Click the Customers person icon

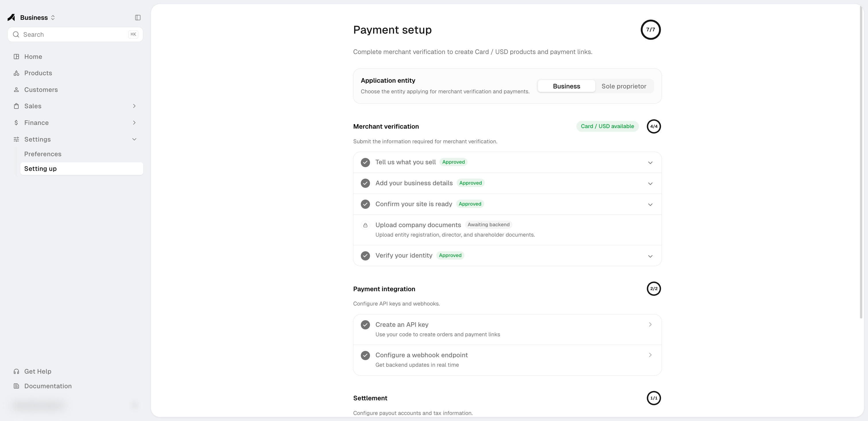16,90
